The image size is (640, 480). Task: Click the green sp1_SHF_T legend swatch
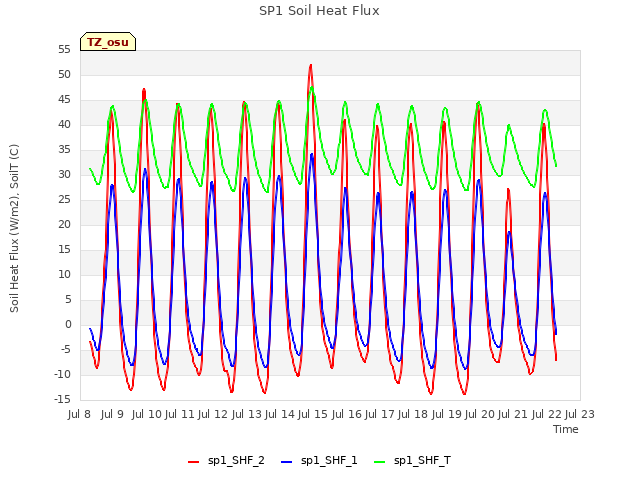pyautogui.click(x=380, y=462)
